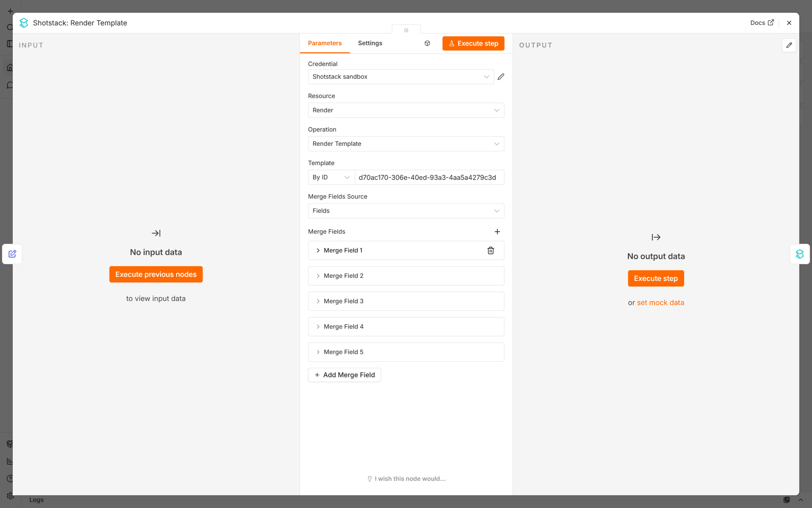Open the Operation dropdown Render Template

point(406,144)
